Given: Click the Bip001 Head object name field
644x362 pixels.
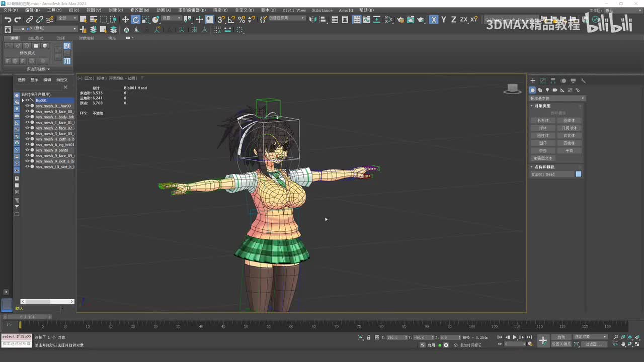Looking at the screenshot, I should [x=552, y=174].
